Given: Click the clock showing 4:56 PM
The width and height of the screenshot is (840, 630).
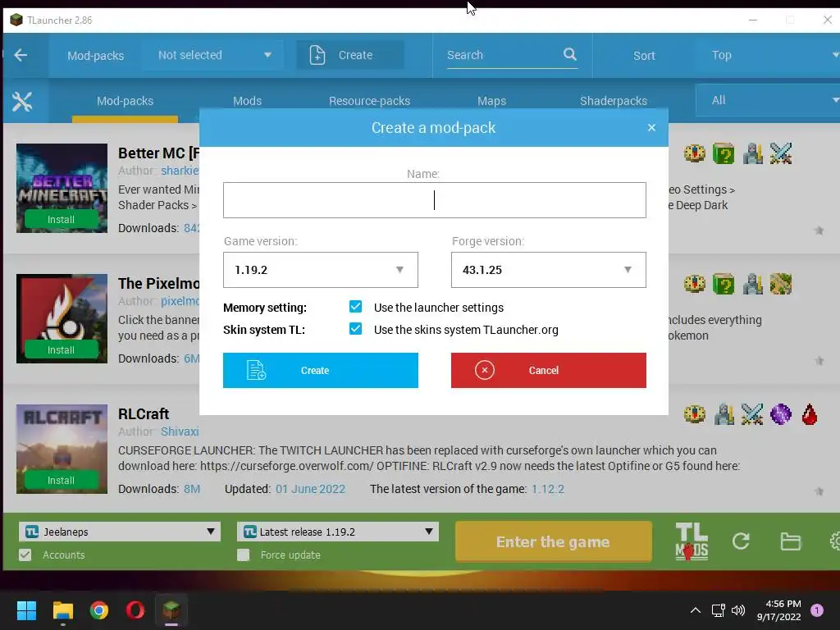Looking at the screenshot, I should (x=783, y=604).
